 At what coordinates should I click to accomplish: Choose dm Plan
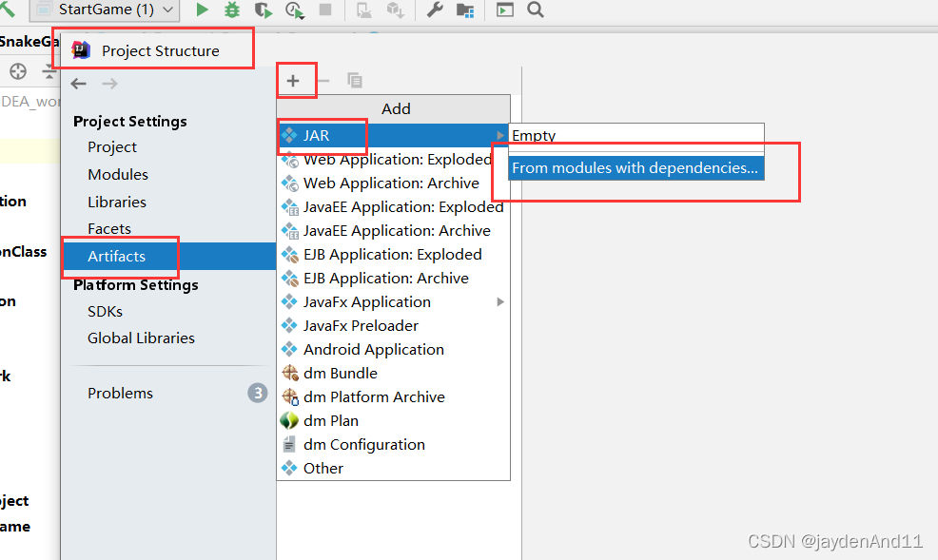[393, 421]
